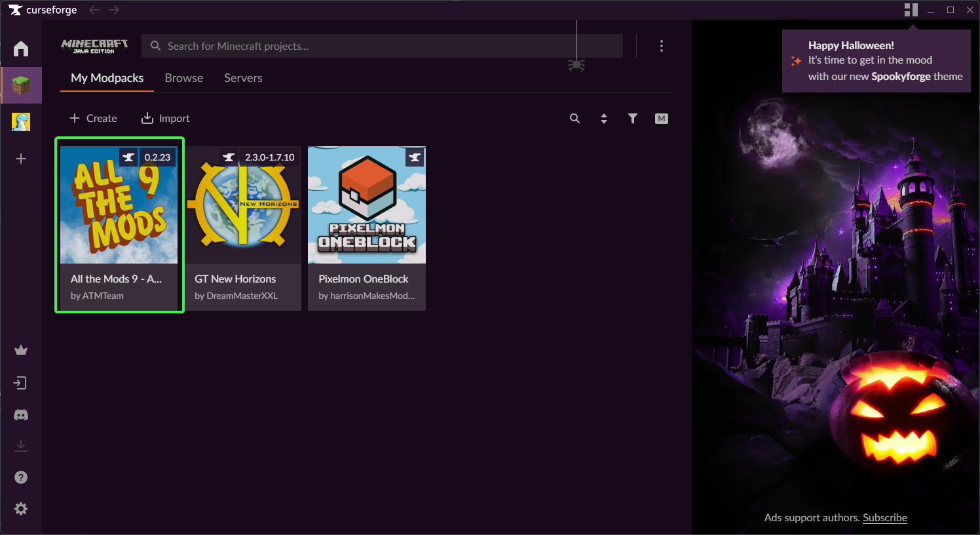980x535 pixels.
Task: Click the 'by DreamMasterXXL' author text
Action: (236, 296)
